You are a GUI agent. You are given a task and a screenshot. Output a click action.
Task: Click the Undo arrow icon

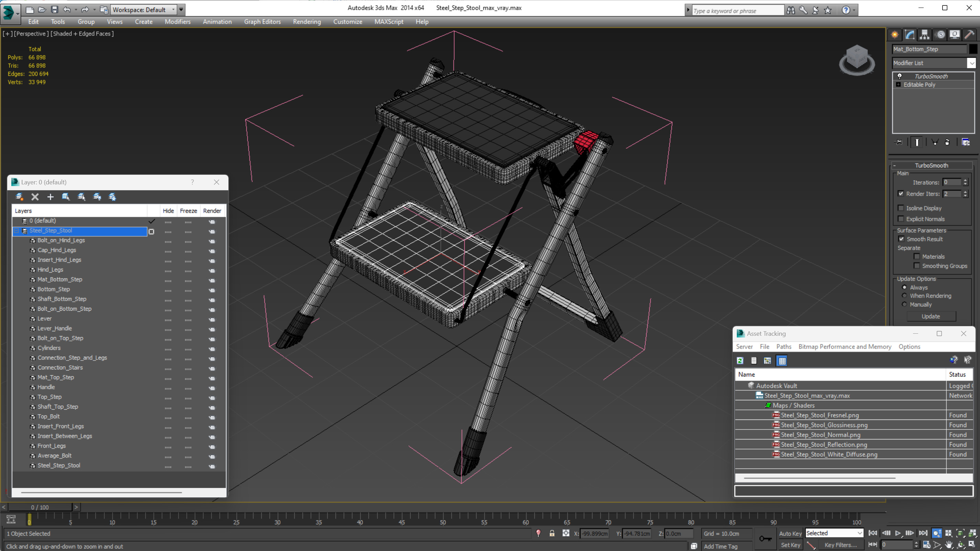click(x=67, y=10)
